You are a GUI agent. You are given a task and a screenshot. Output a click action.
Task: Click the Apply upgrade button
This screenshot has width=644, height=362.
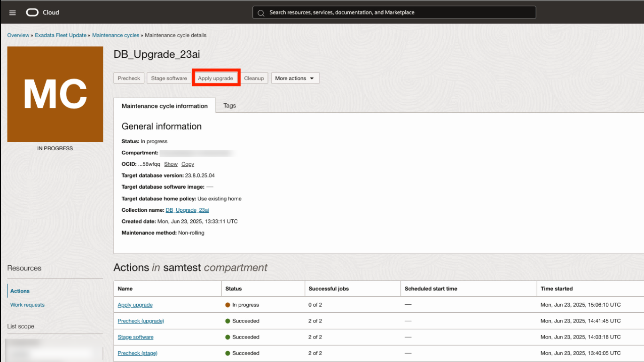coord(216,78)
